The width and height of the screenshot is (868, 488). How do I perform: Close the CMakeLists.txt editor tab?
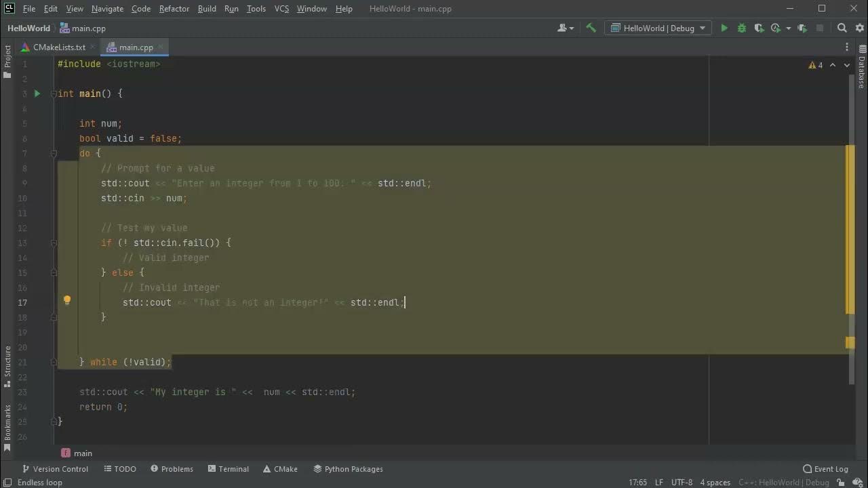pyautogui.click(x=93, y=47)
